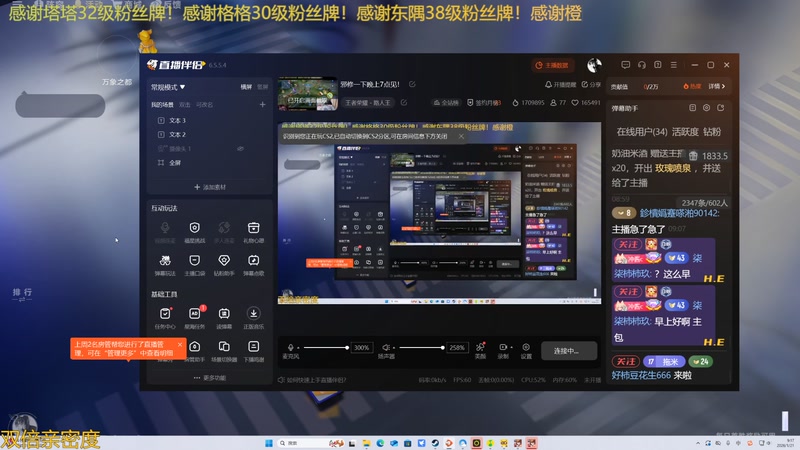Screen dimensions: 800x450
Task: Add a new scene with the plus icon
Action: pos(262,105)
